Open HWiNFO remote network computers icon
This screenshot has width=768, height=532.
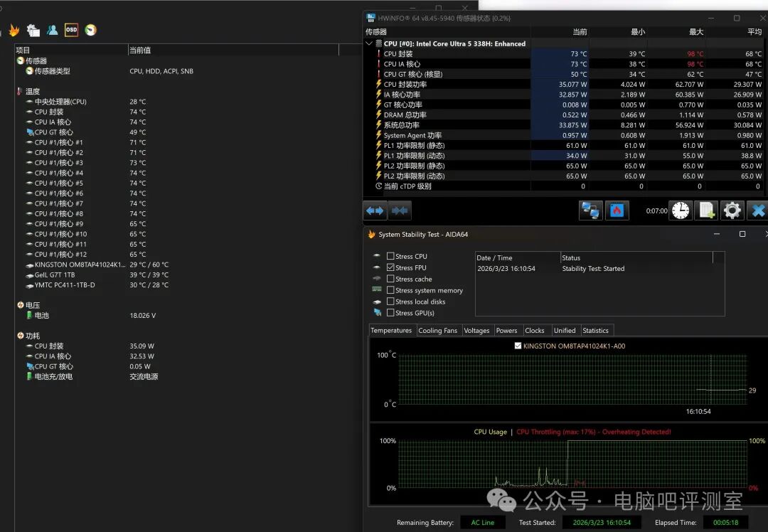point(591,211)
